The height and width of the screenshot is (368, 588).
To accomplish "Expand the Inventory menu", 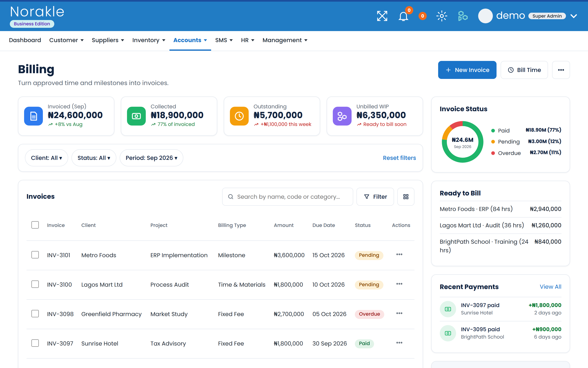I will pyautogui.click(x=149, y=40).
